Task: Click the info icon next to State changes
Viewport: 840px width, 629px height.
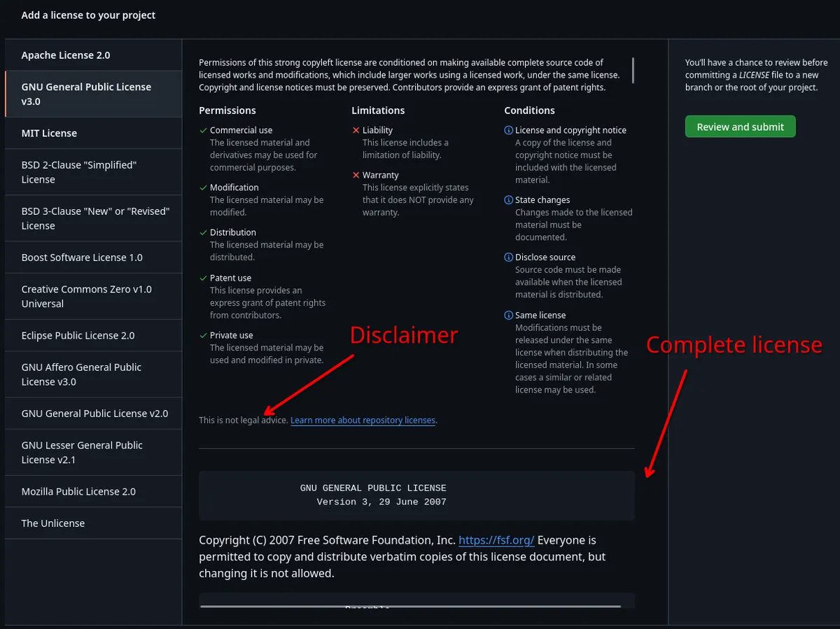Action: pyautogui.click(x=508, y=200)
